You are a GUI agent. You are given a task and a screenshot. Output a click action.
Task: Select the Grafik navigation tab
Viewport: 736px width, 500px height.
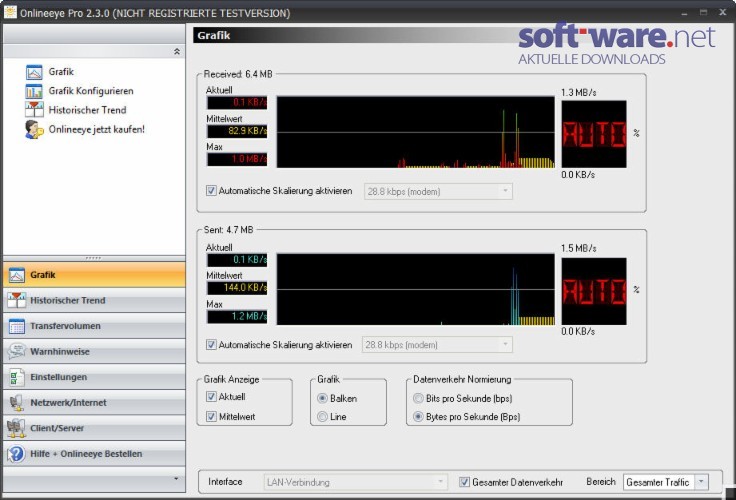(x=94, y=275)
